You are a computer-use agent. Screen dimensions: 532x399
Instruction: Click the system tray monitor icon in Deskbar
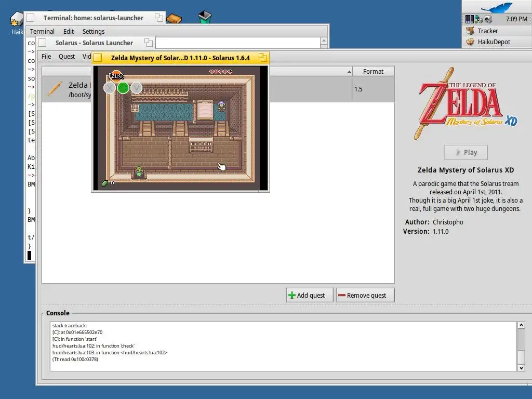click(x=469, y=19)
